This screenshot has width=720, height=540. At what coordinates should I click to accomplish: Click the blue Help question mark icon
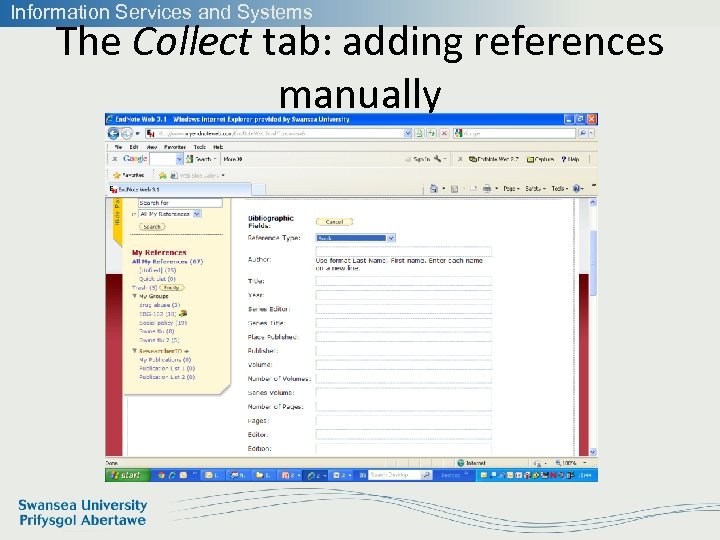click(578, 189)
